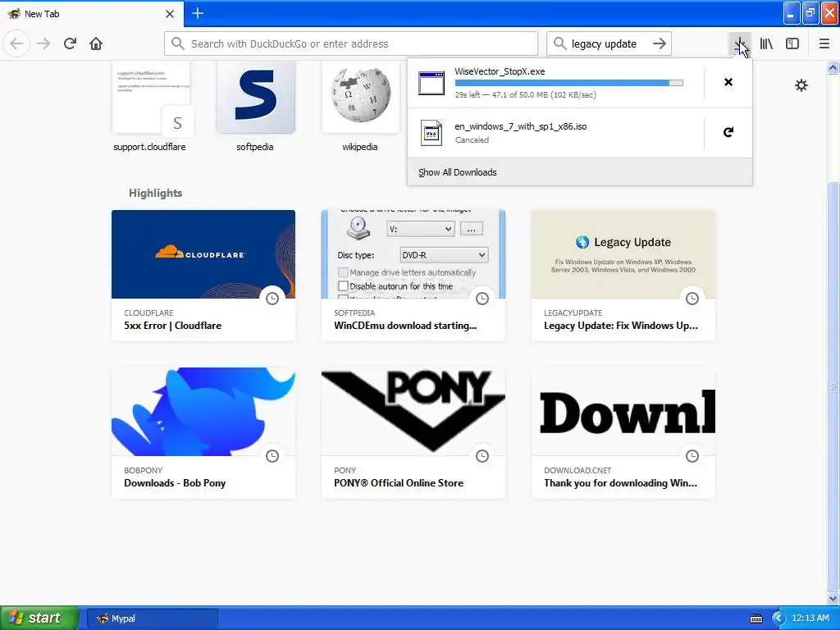The image size is (840, 630).
Task: Retry the en_windows_7_with_sp1_x86.iso download
Action: coord(728,132)
